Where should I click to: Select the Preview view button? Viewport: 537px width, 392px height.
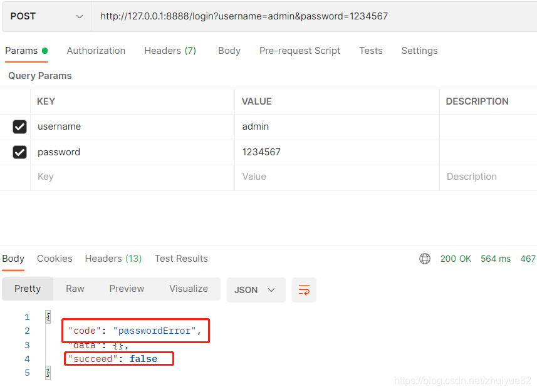[127, 289]
